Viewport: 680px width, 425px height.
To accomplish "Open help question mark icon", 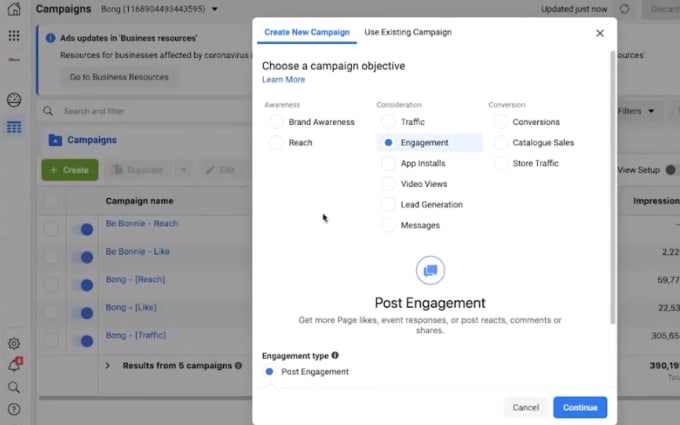I will tap(14, 409).
